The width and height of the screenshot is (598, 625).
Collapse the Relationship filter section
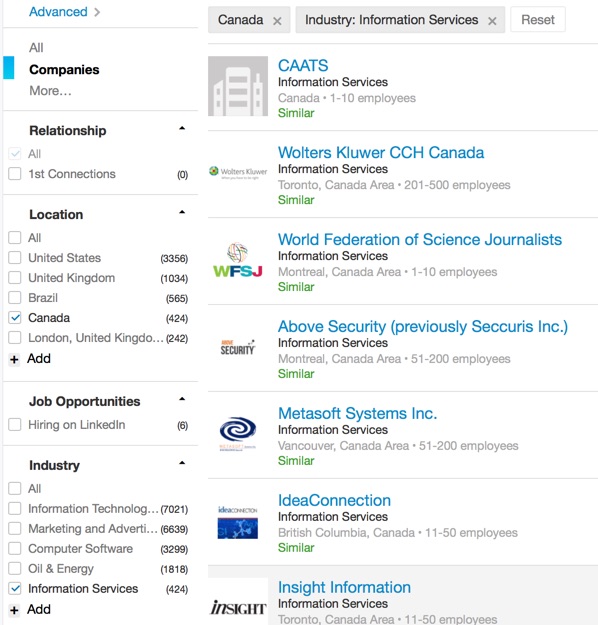182,128
